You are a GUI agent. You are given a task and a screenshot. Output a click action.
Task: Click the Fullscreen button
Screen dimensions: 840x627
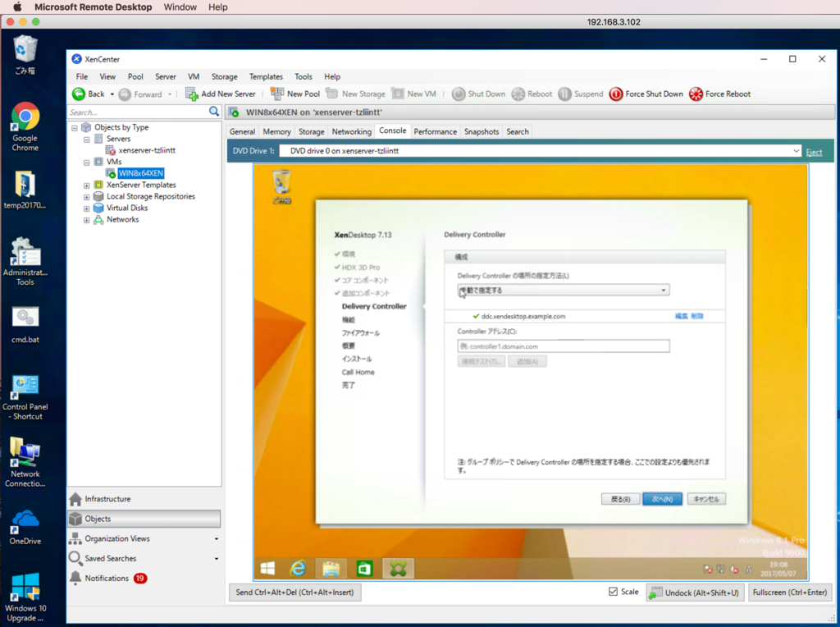[790, 593]
